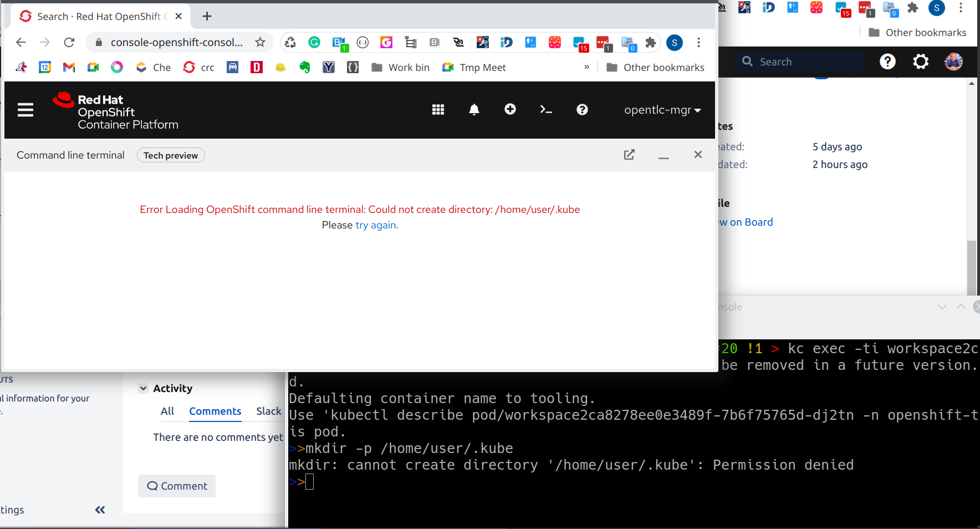Reload the OpenShift console page
Viewport: 980px width, 529px height.
69,42
